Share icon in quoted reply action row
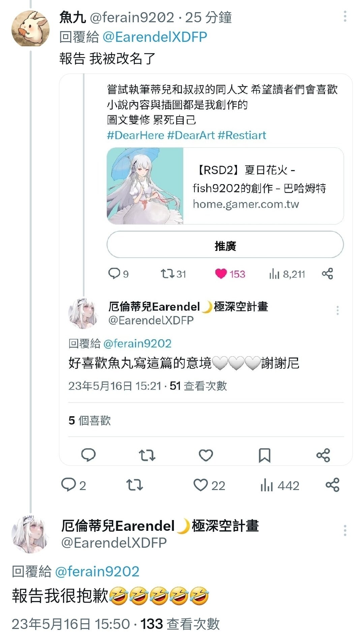The image size is (364, 632). click(323, 455)
